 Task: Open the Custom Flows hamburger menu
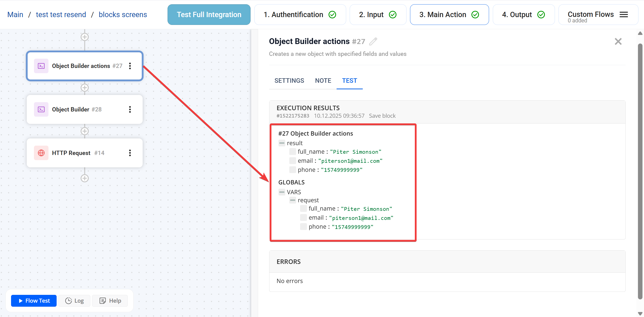pyautogui.click(x=624, y=15)
